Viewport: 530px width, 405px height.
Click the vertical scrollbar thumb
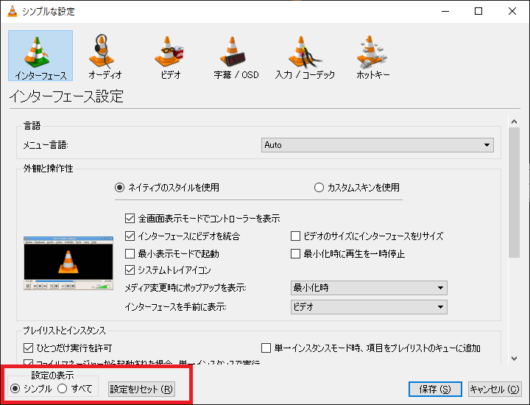[x=514, y=193]
